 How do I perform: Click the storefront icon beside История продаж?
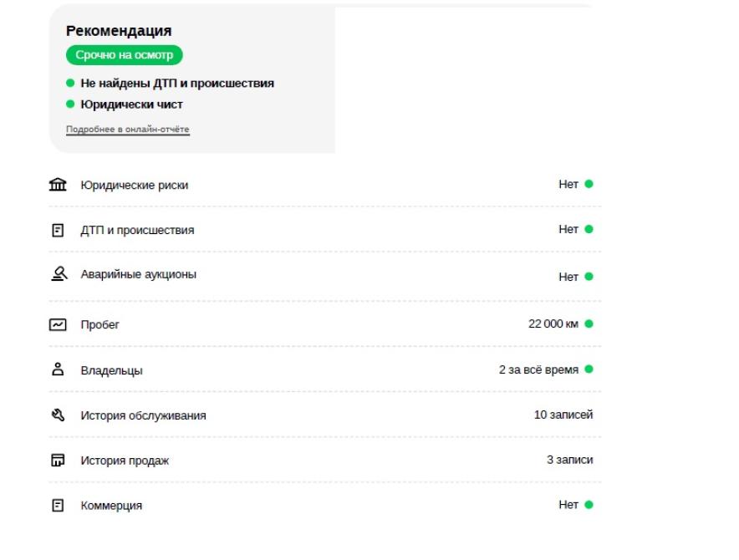coord(58,460)
